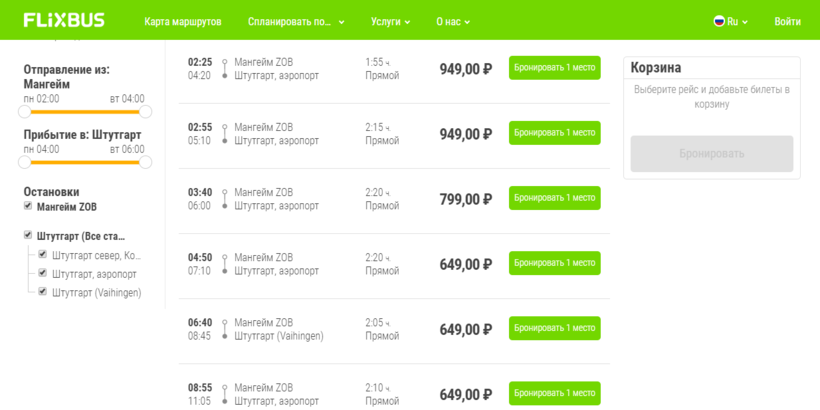Image resolution: width=820 pixels, height=410 pixels.
Task: Click the FlixBus logo
Action: tap(64, 20)
